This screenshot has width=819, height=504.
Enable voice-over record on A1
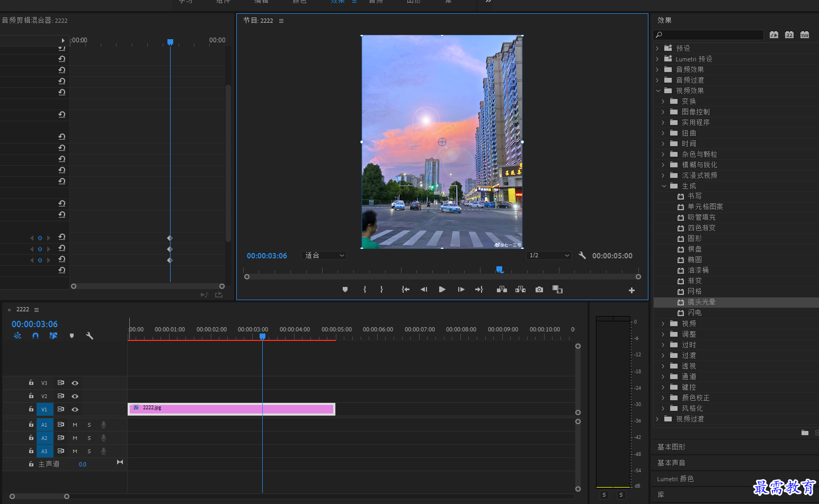tap(104, 425)
